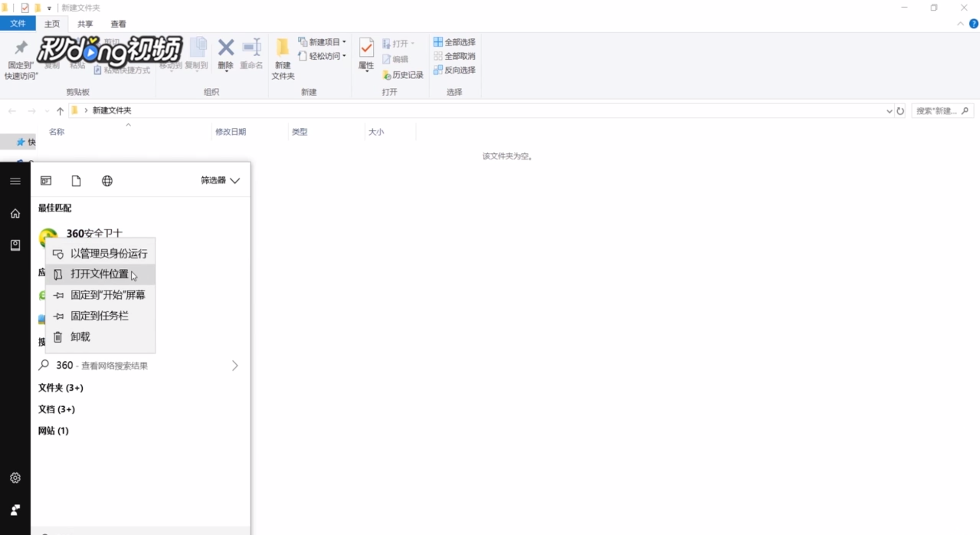Open Settings gear in search sidebar

point(15,478)
